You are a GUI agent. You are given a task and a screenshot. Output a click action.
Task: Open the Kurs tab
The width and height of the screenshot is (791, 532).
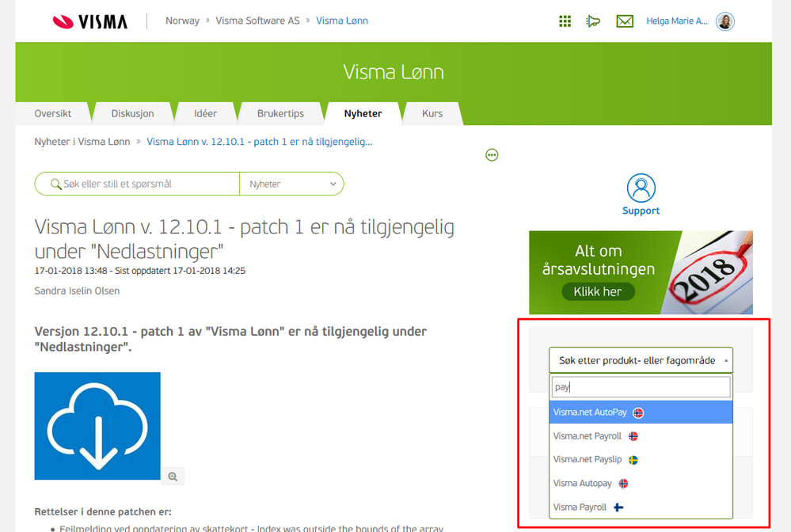click(x=432, y=113)
